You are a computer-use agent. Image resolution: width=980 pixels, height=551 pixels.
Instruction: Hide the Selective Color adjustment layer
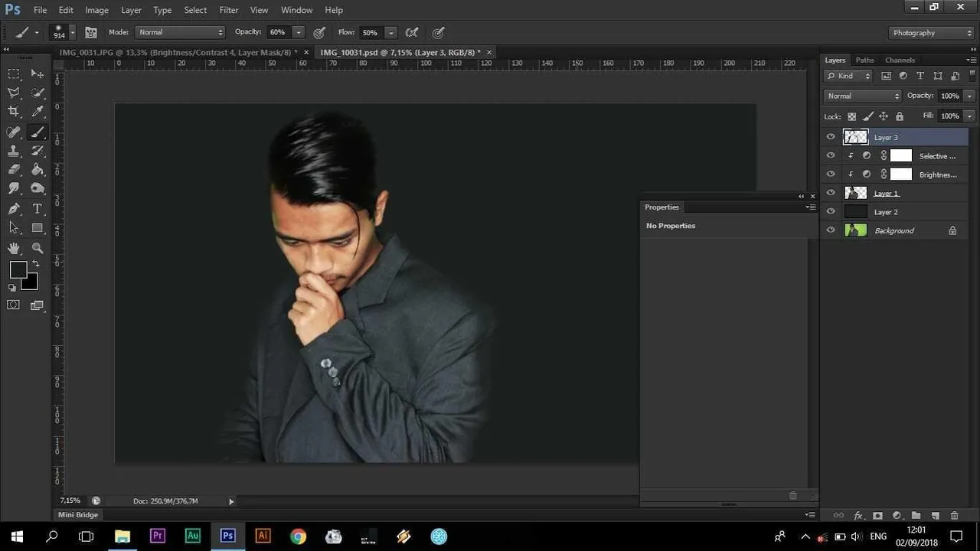coord(831,155)
